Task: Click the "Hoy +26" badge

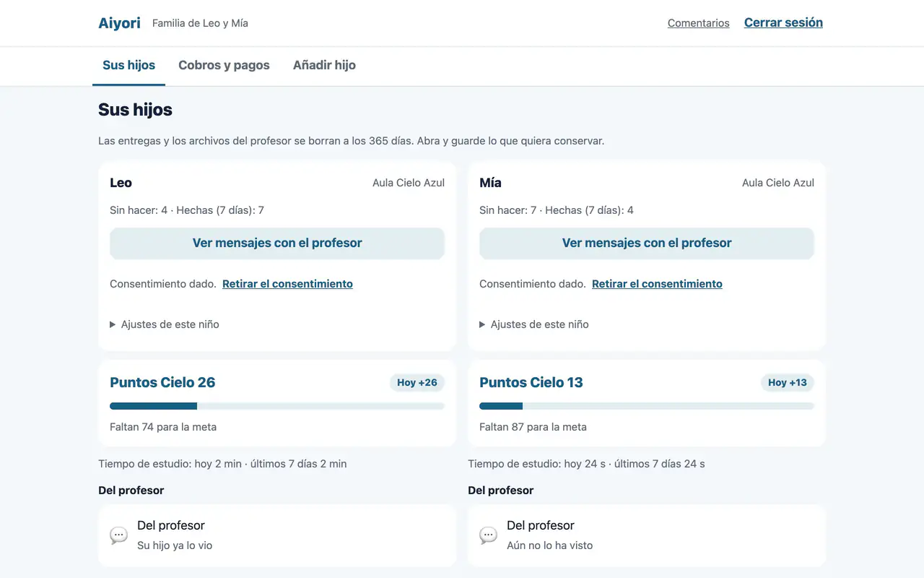Action: click(x=417, y=382)
